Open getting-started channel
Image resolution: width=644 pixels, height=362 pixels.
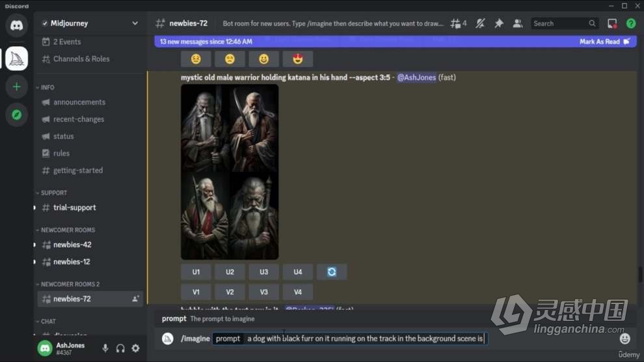(90, 170)
